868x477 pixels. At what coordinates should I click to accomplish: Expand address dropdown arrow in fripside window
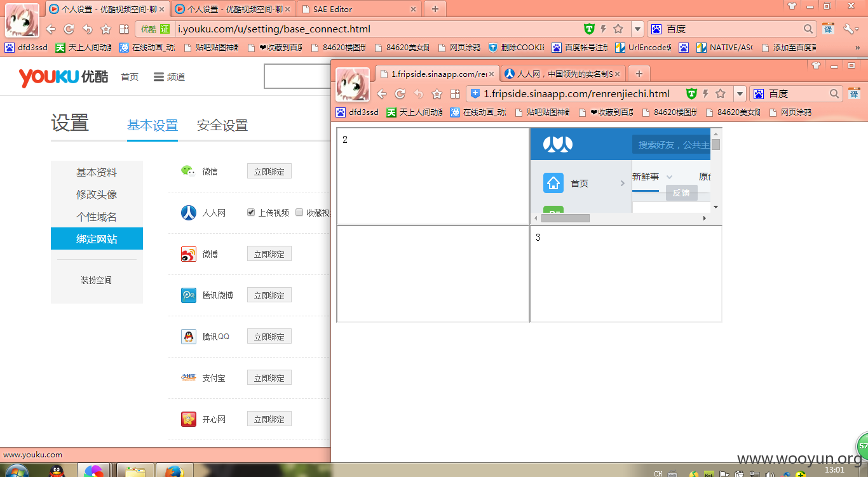tap(740, 93)
